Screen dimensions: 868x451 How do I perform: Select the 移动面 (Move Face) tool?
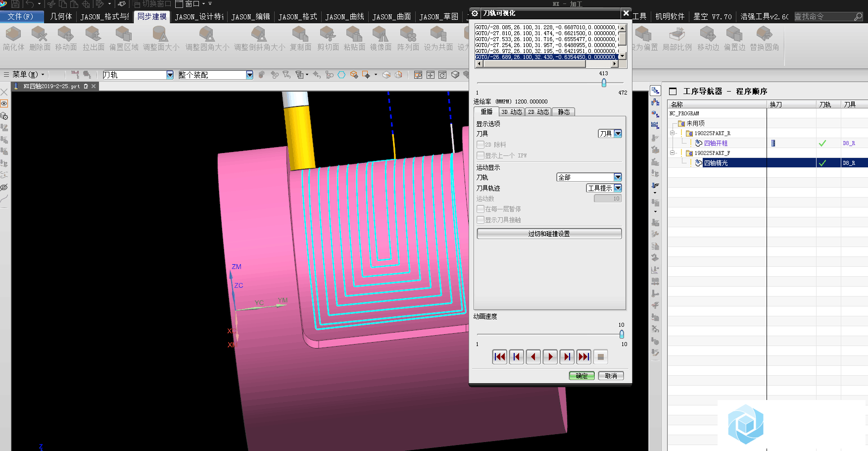coord(66,34)
